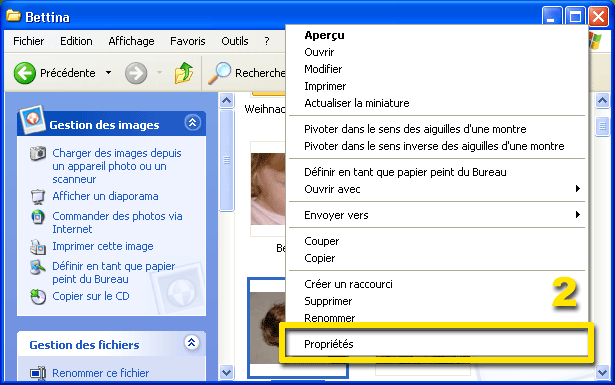Click Charger des images depuis un appareil photo link
The width and height of the screenshot is (615, 385).
click(117, 166)
